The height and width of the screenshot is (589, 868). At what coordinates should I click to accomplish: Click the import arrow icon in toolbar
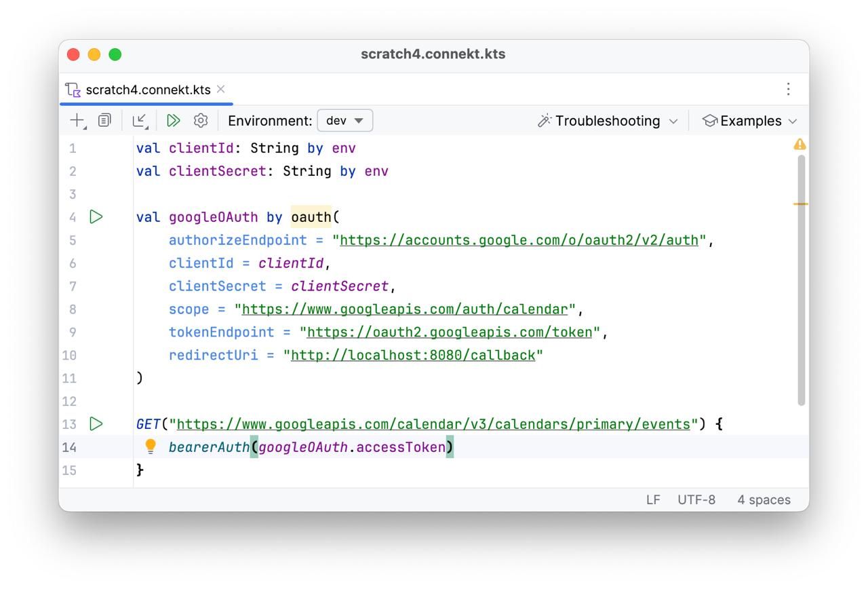point(140,121)
